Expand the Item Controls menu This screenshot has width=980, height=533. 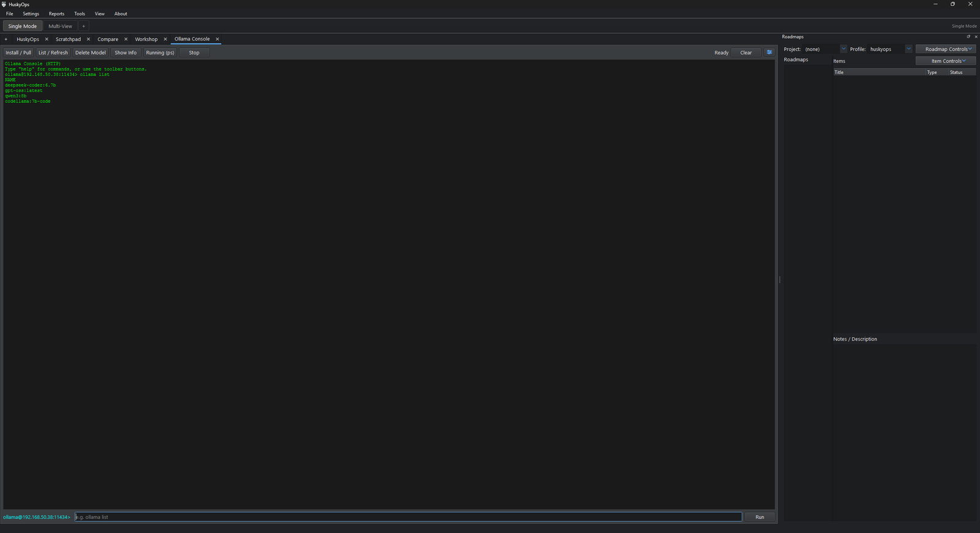(x=946, y=61)
